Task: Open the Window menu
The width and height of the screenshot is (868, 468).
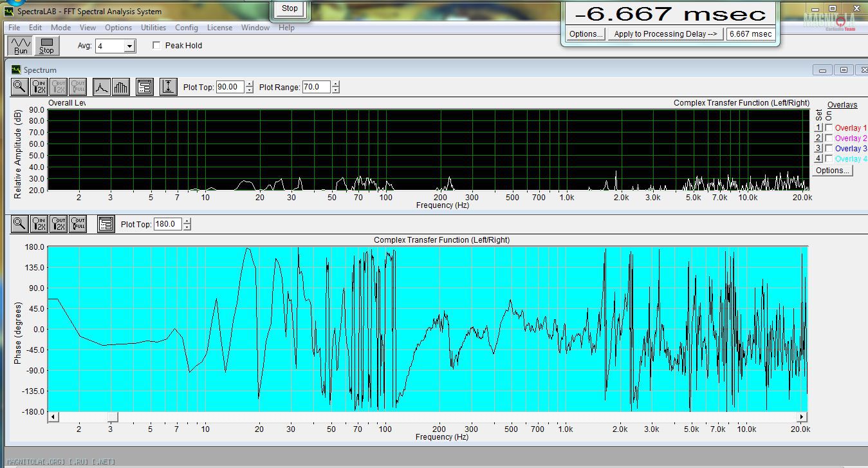Action: click(255, 28)
